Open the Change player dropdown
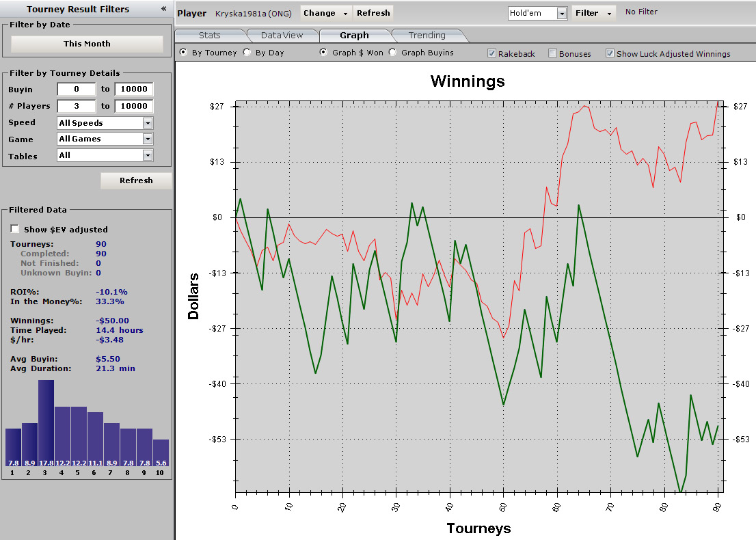This screenshot has width=756, height=540. [325, 13]
